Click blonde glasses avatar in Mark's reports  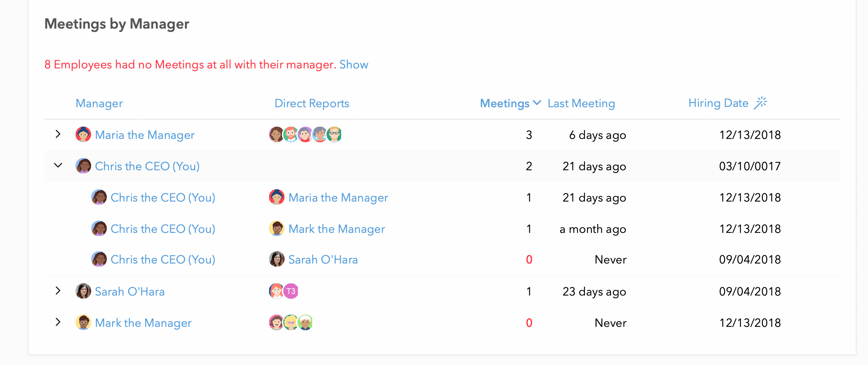click(290, 322)
